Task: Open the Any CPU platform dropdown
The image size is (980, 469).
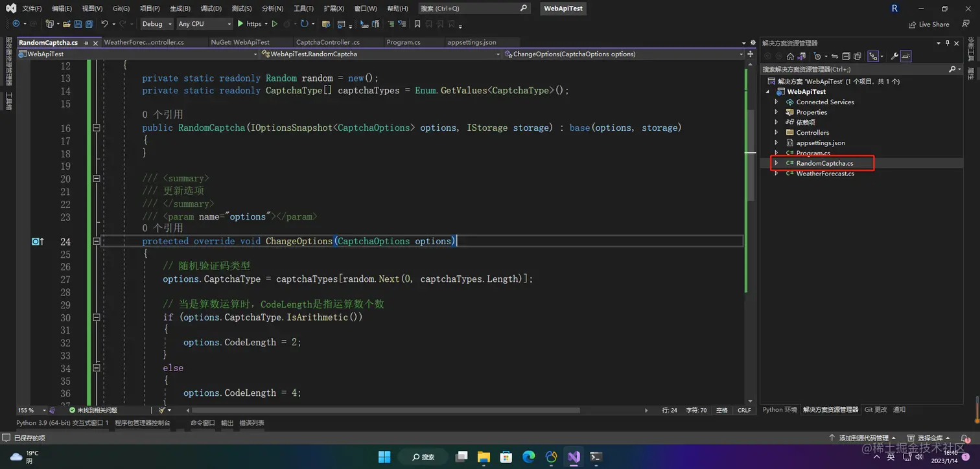Action: pos(204,24)
